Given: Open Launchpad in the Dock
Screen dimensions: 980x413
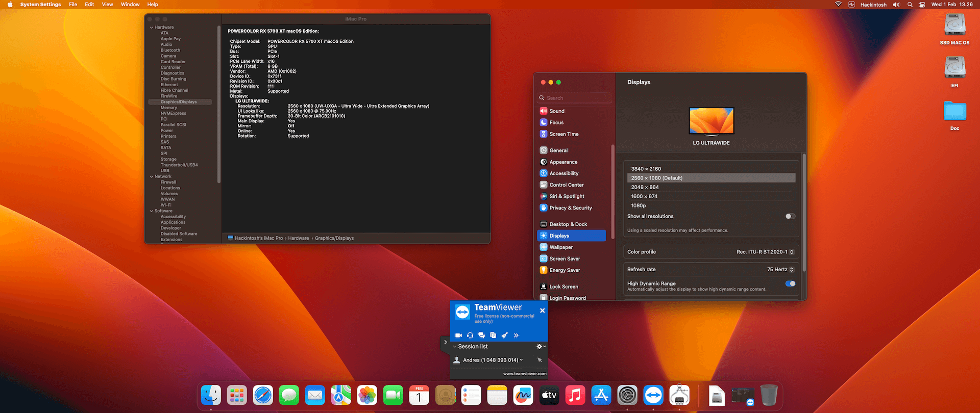Looking at the screenshot, I should tap(237, 395).
